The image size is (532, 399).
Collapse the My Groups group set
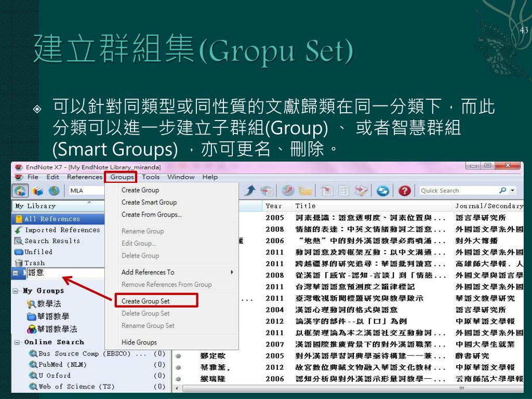(x=16, y=291)
